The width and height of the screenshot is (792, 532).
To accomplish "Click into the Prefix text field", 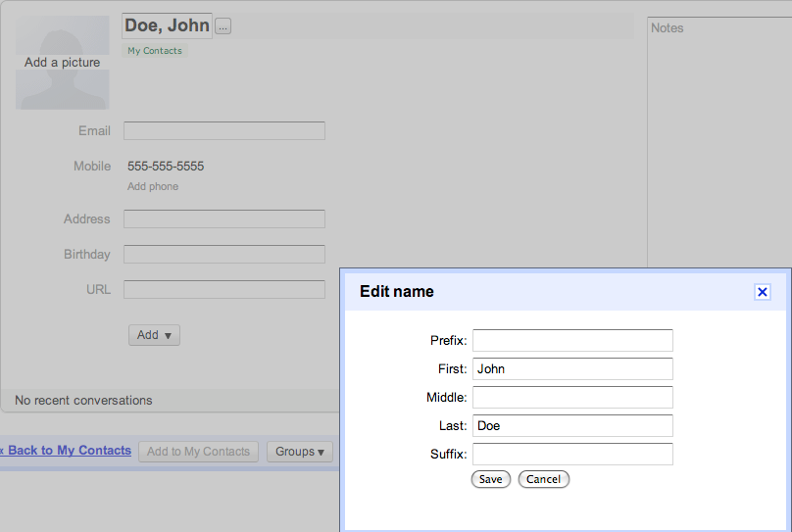I will pos(572,341).
